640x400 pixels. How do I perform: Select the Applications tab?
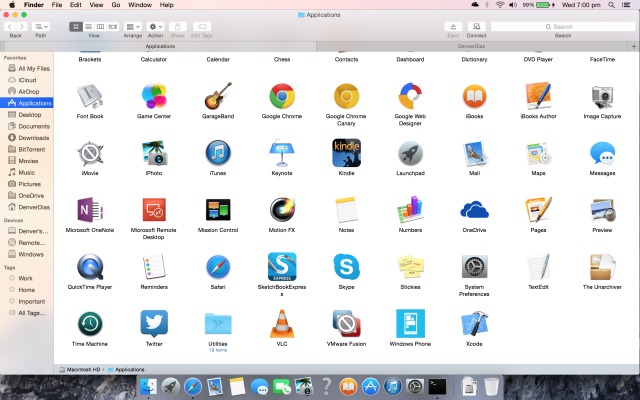point(160,46)
